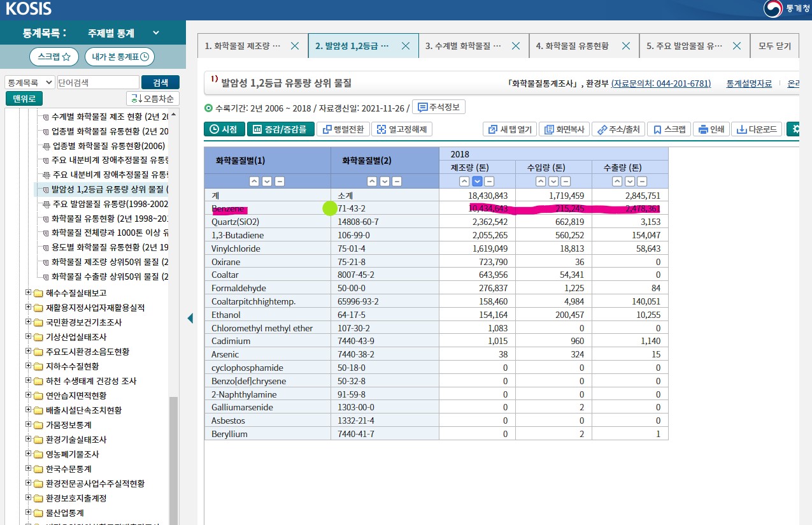Expand the 해수수질실태보고 folder
Image resolution: width=812 pixels, height=525 pixels.
[x=28, y=293]
